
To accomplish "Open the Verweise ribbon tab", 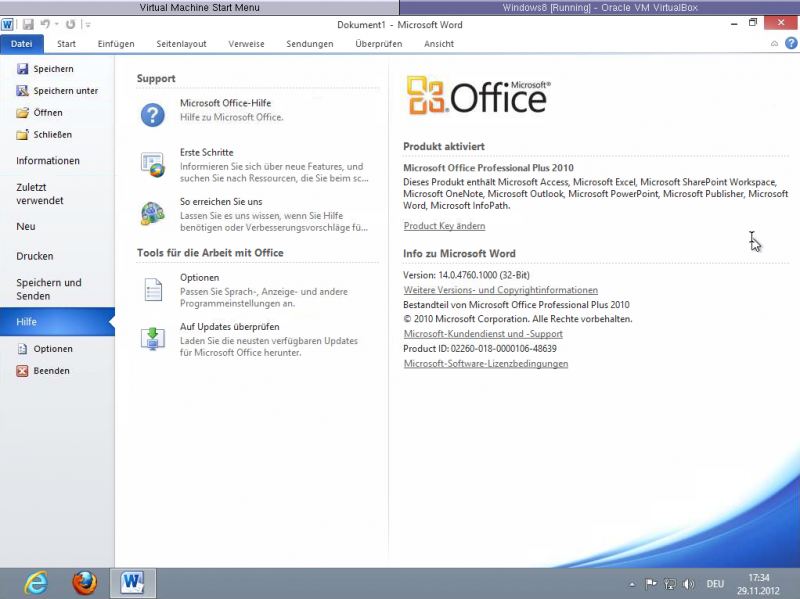I will click(x=246, y=44).
